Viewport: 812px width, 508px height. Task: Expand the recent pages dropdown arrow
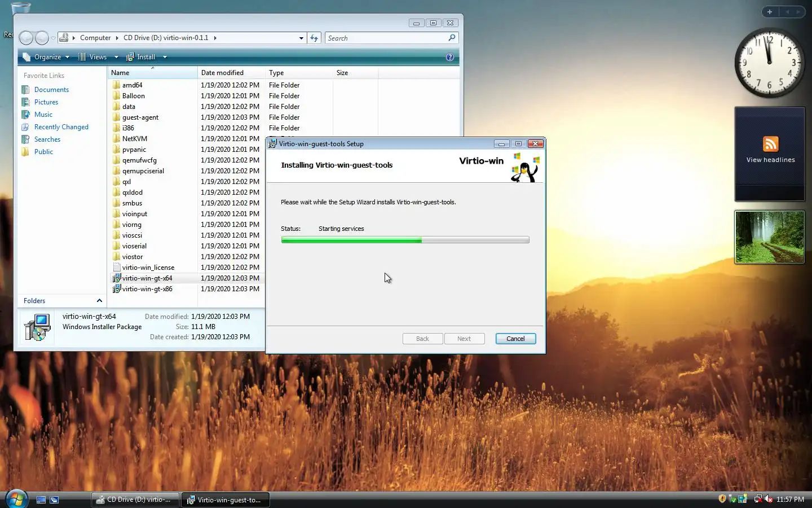(53, 38)
